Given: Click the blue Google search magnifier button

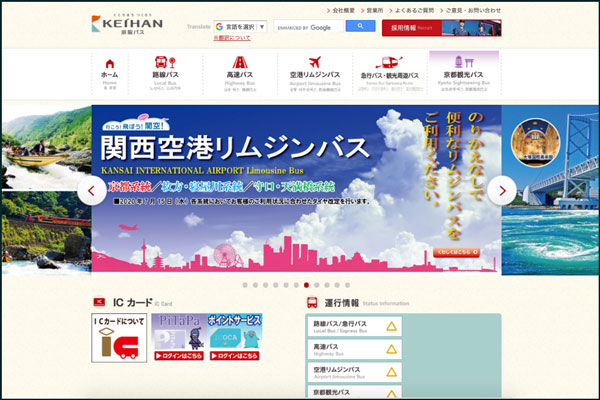Looking at the screenshot, I should (x=360, y=27).
